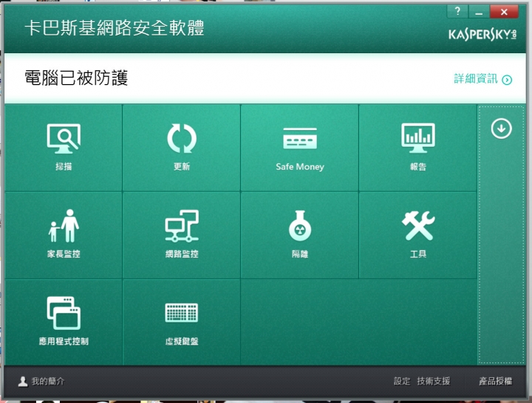Open 家長監控 parental control tile
This screenshot has height=403, width=532.
64,235
